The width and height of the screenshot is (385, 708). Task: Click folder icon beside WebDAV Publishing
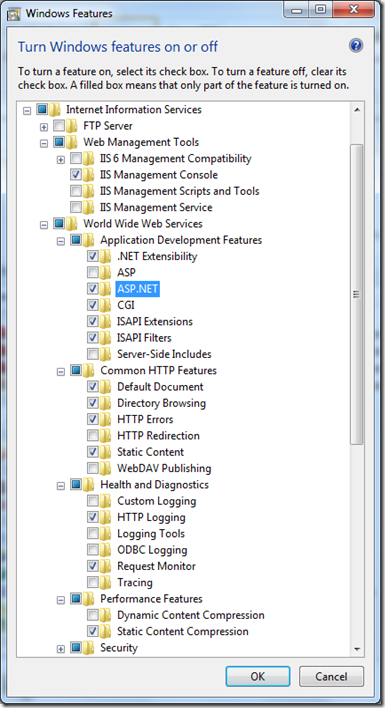coord(105,468)
